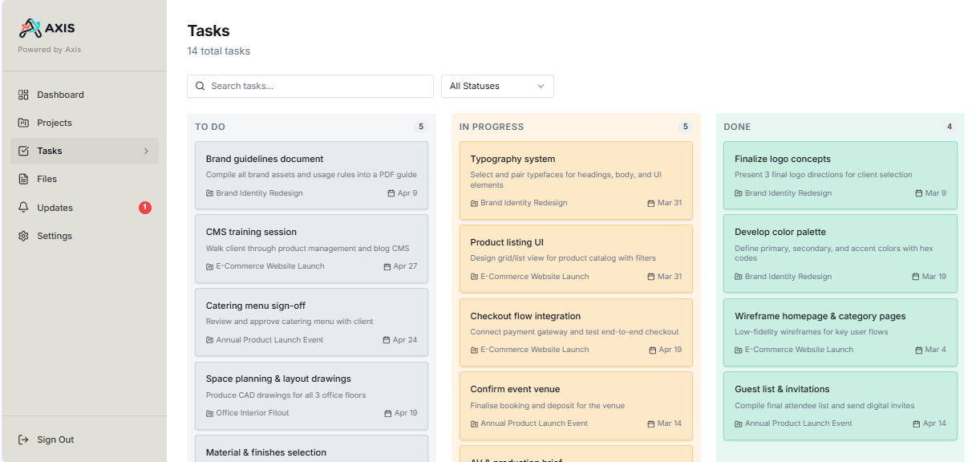This screenshot has width=980, height=462.
Task: Click the Files document icon
Action: pyautogui.click(x=23, y=179)
